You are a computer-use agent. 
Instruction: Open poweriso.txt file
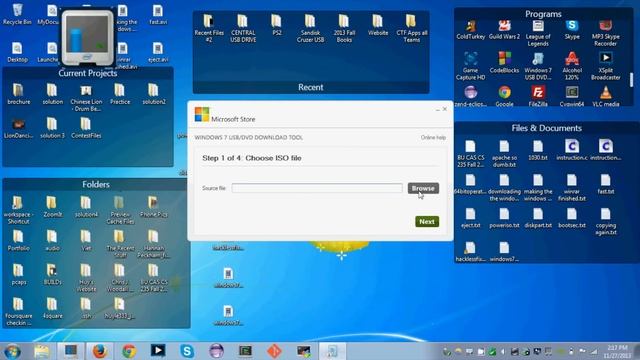tap(504, 218)
